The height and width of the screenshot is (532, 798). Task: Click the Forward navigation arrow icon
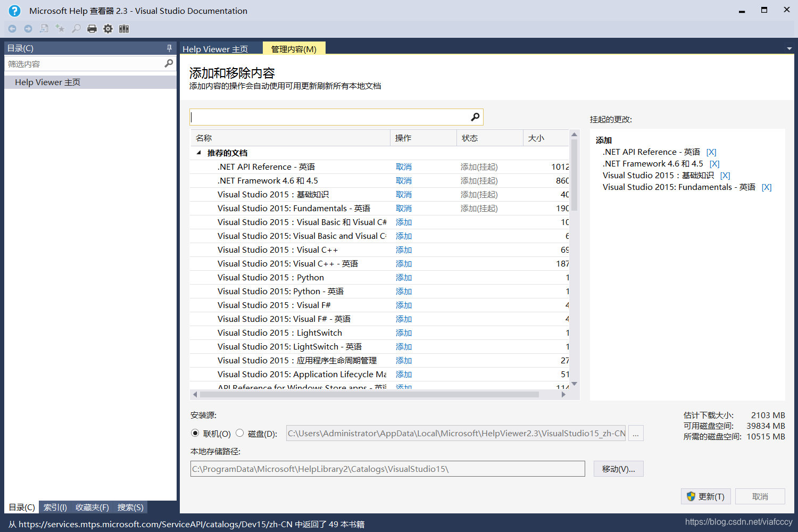coord(28,29)
